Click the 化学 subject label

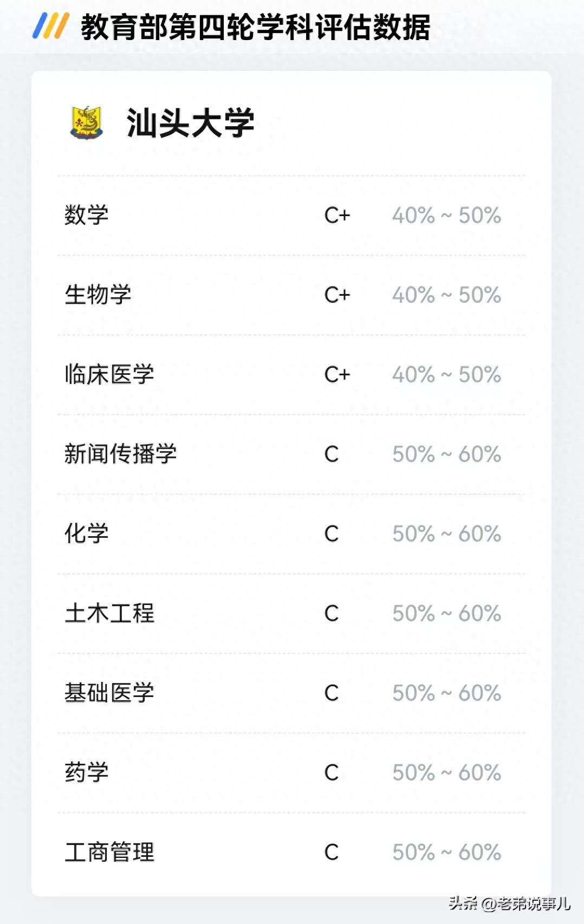(87, 533)
